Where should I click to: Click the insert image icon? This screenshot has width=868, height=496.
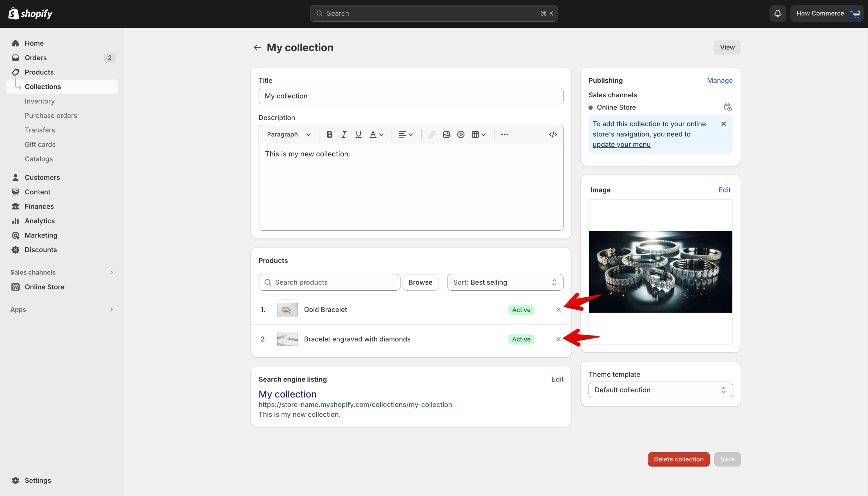point(446,135)
